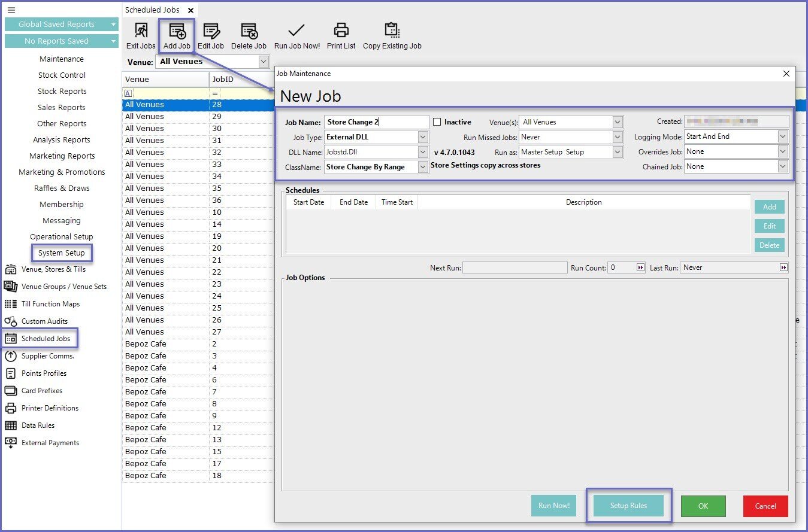This screenshot has height=532, width=808.
Task: Click the Add Job toolbar icon
Action: (177, 31)
